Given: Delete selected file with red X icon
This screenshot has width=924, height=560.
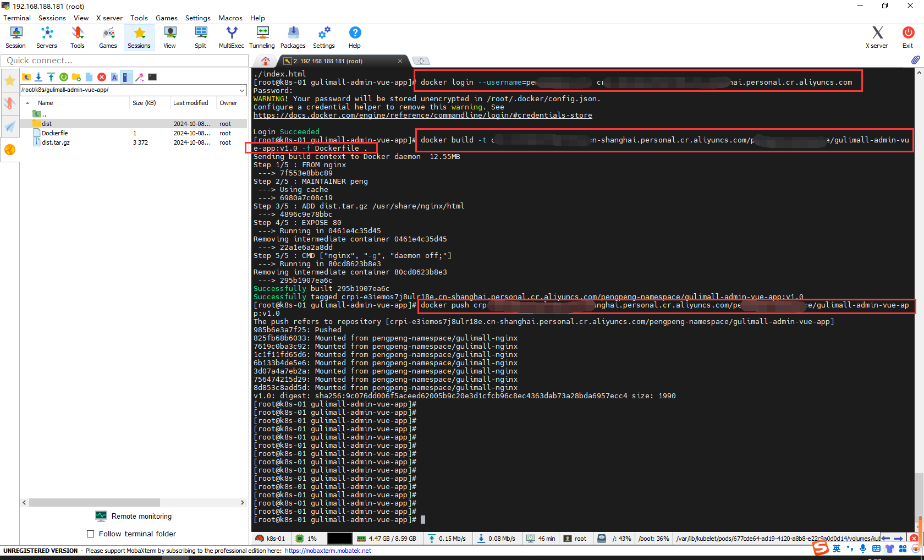Looking at the screenshot, I should pyautogui.click(x=102, y=77).
